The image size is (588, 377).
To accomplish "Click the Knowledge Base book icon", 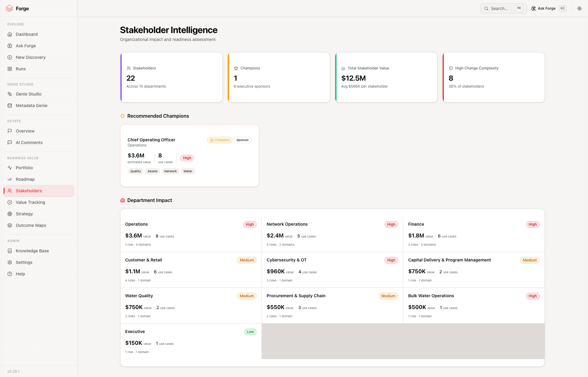I will click(10, 251).
